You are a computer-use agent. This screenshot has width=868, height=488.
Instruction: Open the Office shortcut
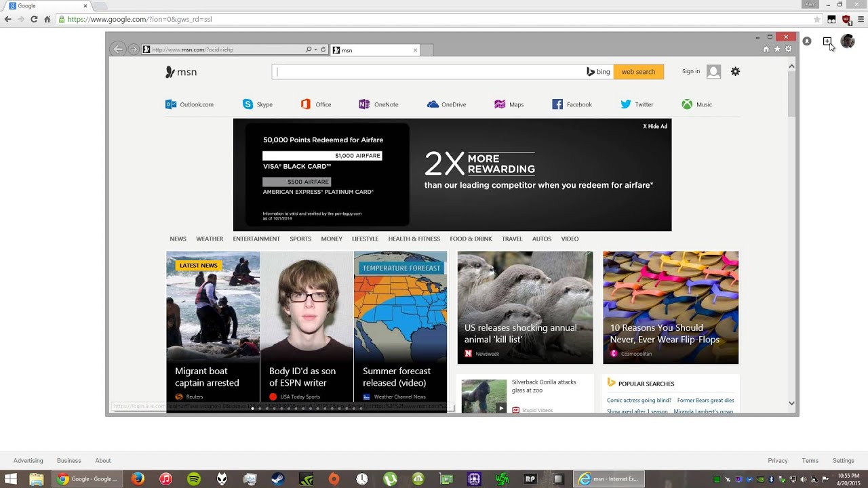click(316, 104)
